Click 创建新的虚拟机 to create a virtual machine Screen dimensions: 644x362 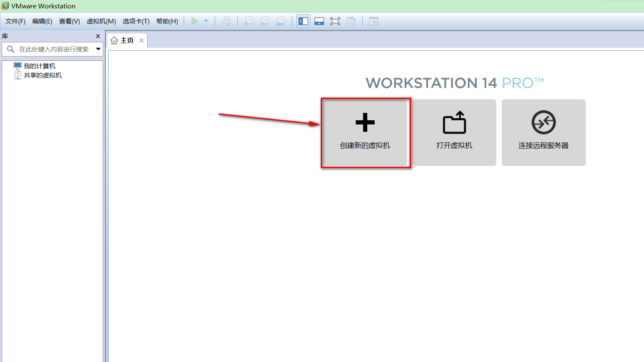tap(365, 132)
